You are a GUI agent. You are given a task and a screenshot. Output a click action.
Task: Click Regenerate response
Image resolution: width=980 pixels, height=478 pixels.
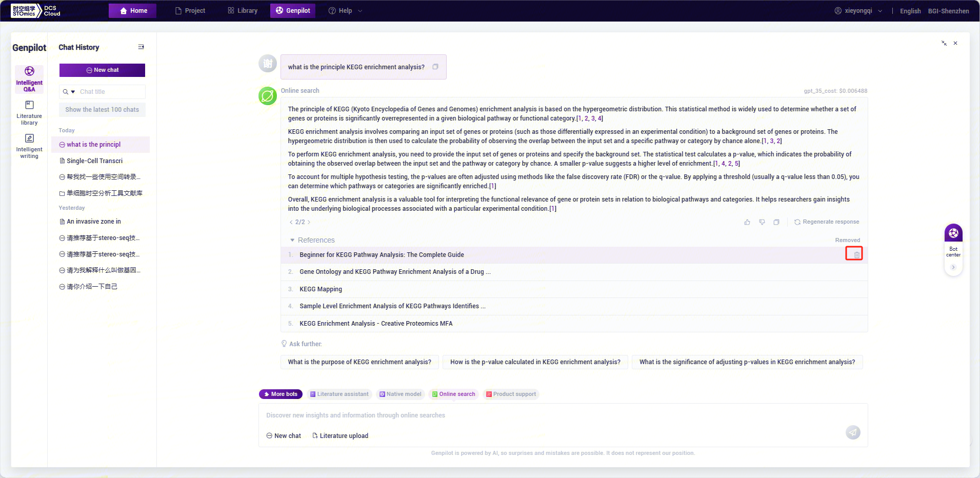(827, 222)
